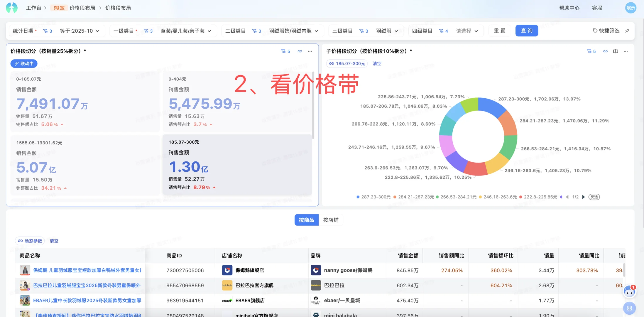Click the chat assistant robot icon
The height and width of the screenshot is (317, 644).
click(629, 291)
